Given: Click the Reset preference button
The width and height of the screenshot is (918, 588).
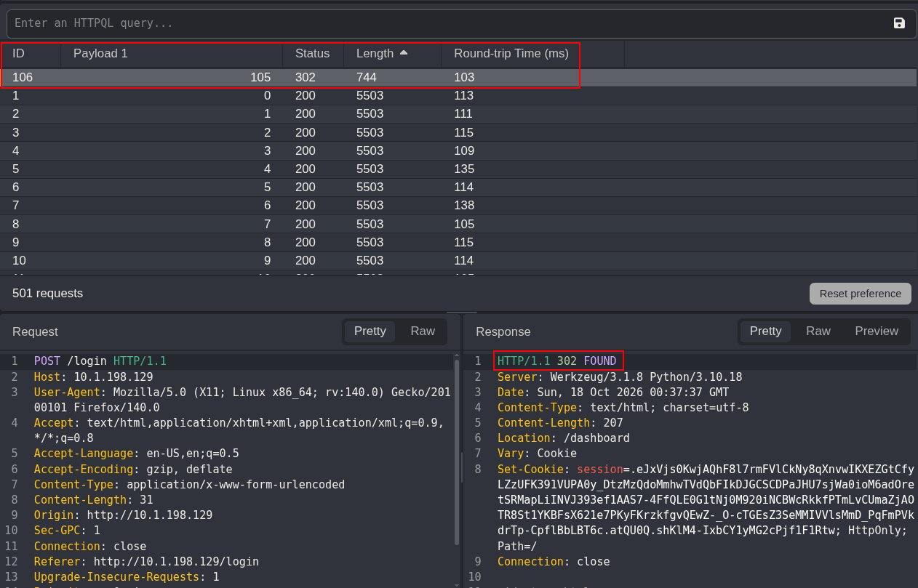Looking at the screenshot, I should click(x=861, y=294).
